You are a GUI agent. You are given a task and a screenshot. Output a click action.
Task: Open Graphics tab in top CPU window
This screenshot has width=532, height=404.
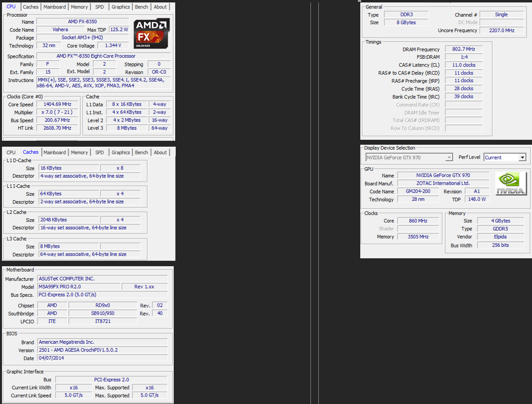(121, 7)
